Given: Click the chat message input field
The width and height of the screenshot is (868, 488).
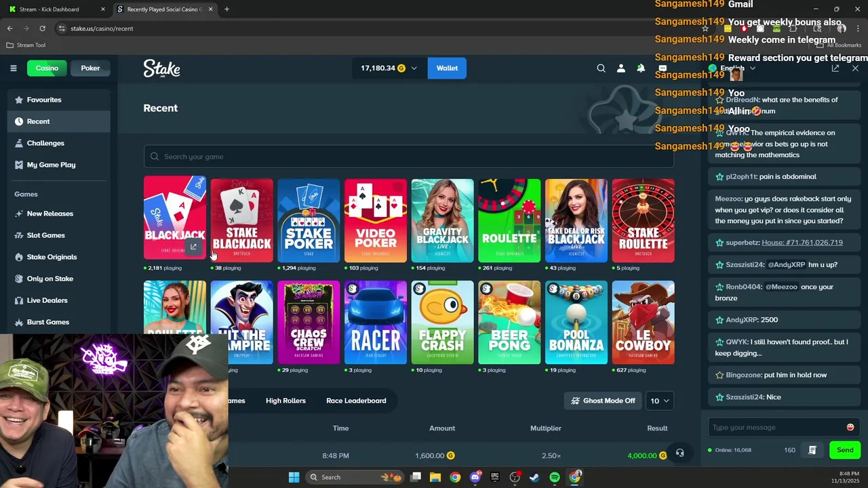Looking at the screenshot, I should tap(776, 428).
